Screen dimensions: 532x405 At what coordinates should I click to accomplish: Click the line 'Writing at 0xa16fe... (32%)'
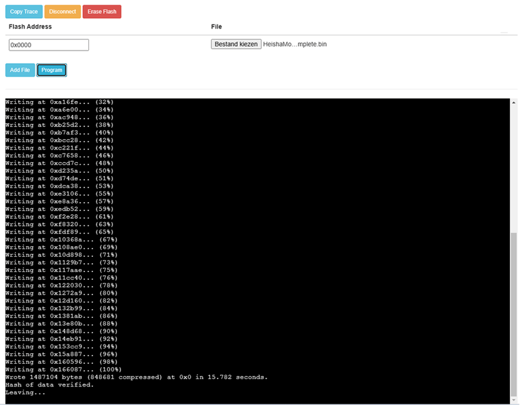[x=59, y=102]
